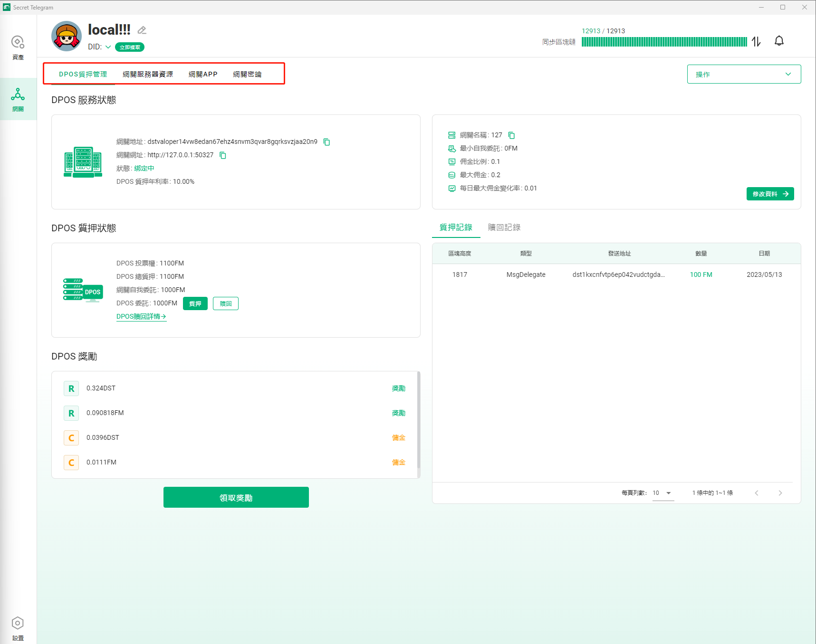816x644 pixels.
Task: Click the sync arrows icon next to block progress
Action: pos(756,41)
